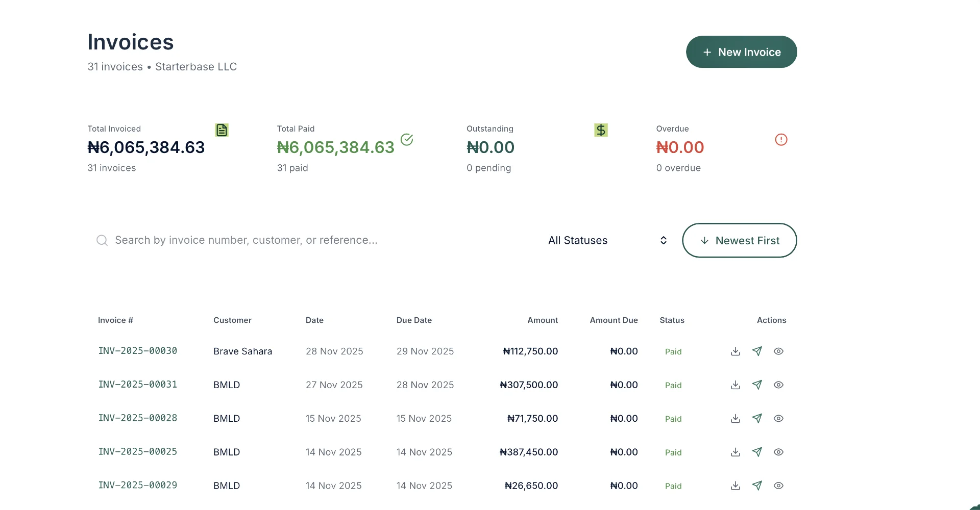Screen dimensions: 980x510
Task: Send INV-2025-00031 via the paper plane icon
Action: [x=757, y=385]
